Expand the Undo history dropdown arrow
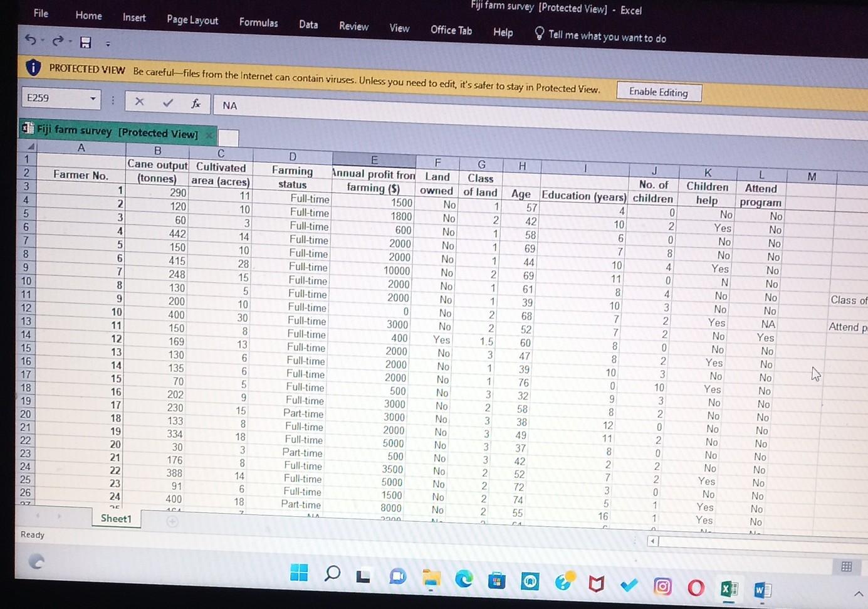 coord(42,41)
